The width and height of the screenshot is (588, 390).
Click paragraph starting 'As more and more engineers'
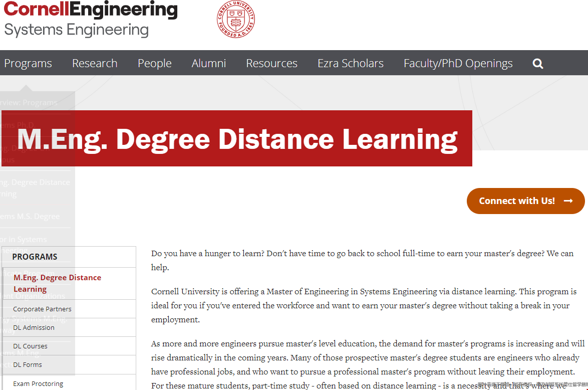tap(368, 364)
